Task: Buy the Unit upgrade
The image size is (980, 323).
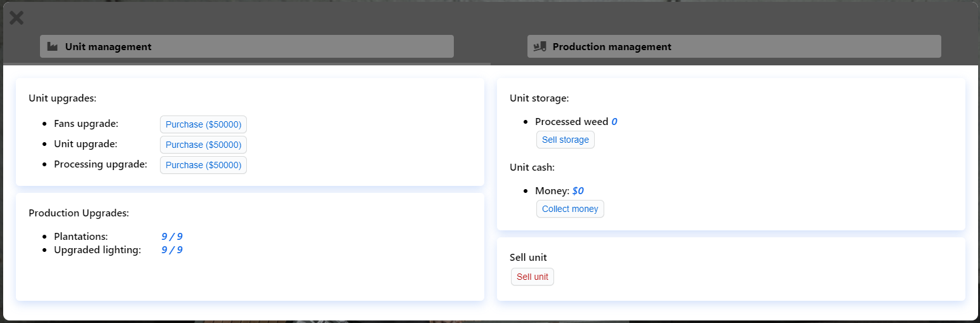Action: 203,145
